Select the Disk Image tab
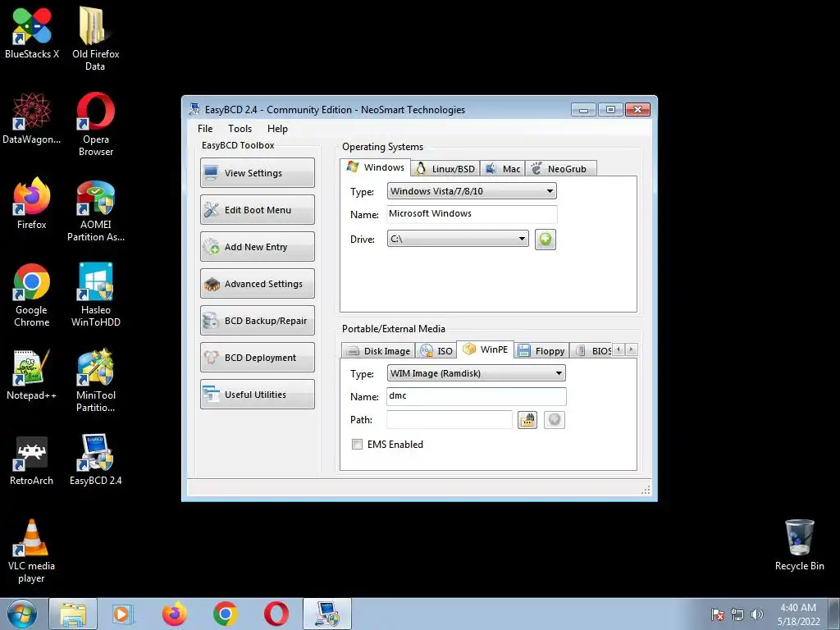This screenshot has height=630, width=840. tap(378, 351)
